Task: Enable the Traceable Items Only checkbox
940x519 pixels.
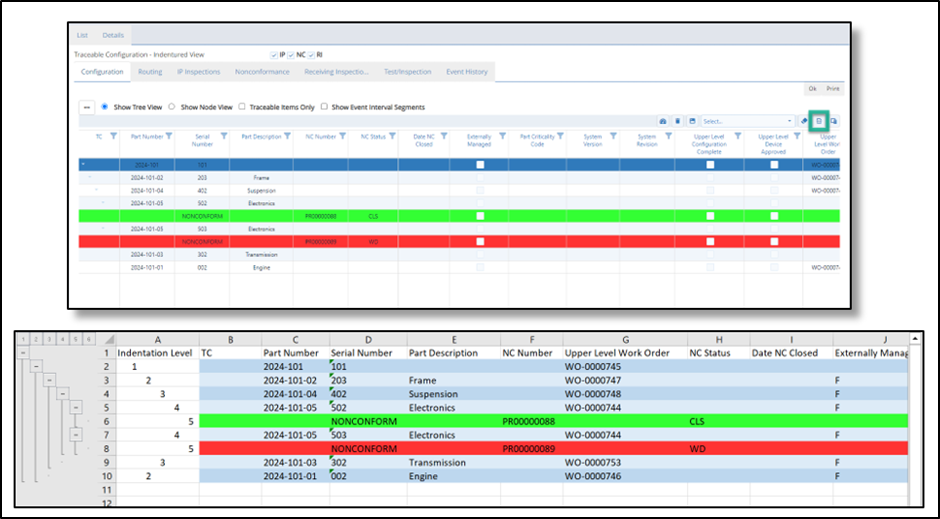Action: click(242, 107)
